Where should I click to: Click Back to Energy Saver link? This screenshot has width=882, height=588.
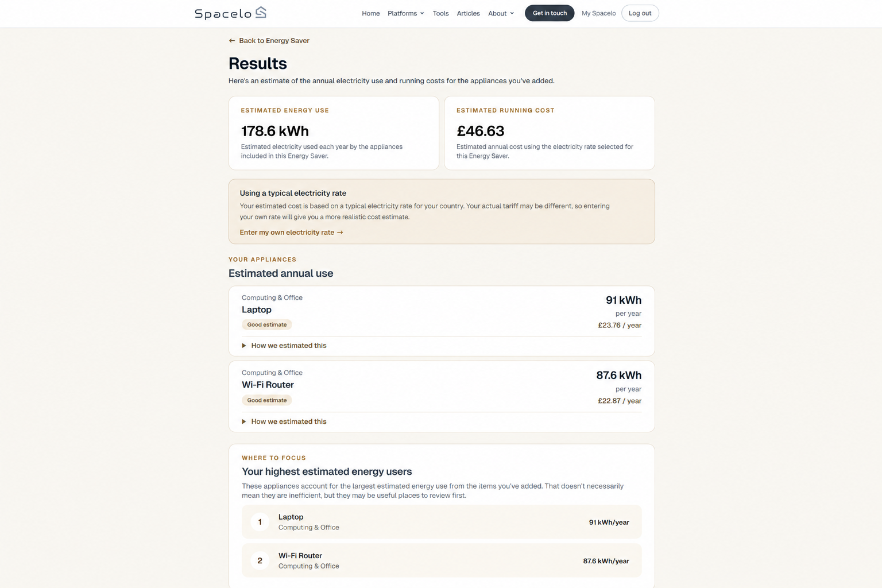click(269, 41)
